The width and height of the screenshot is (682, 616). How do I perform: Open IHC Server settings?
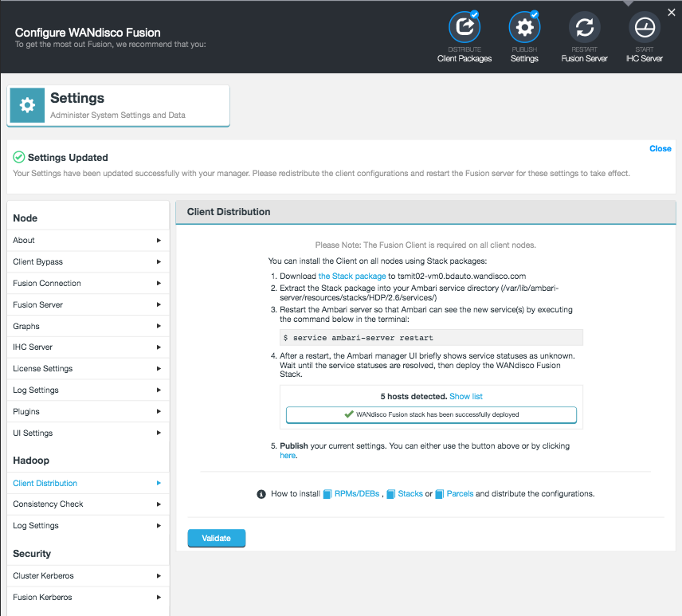coord(88,347)
